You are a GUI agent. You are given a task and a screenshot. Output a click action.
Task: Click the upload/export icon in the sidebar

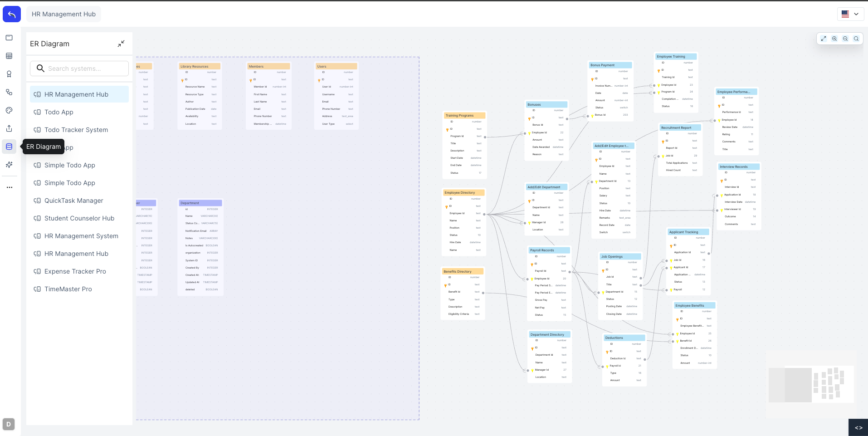(x=9, y=128)
